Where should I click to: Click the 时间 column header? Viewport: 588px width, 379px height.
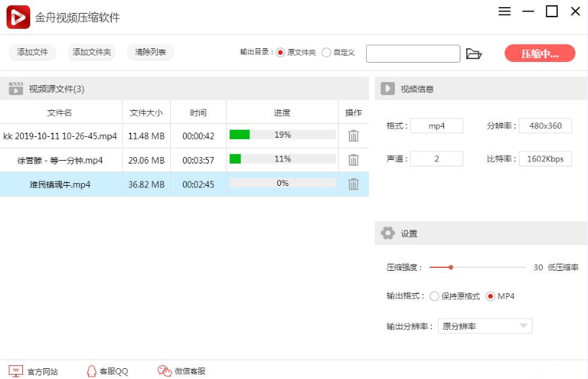click(198, 112)
